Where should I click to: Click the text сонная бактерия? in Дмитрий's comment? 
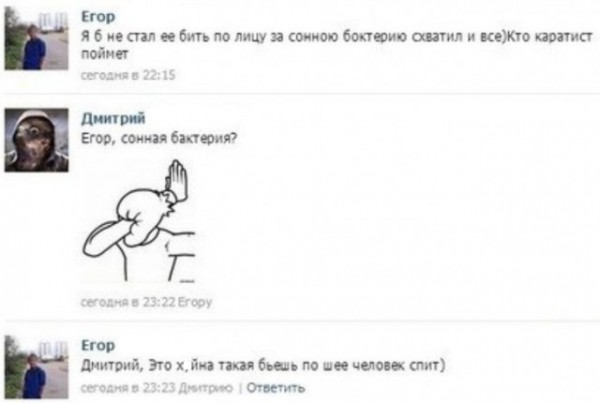179,138
